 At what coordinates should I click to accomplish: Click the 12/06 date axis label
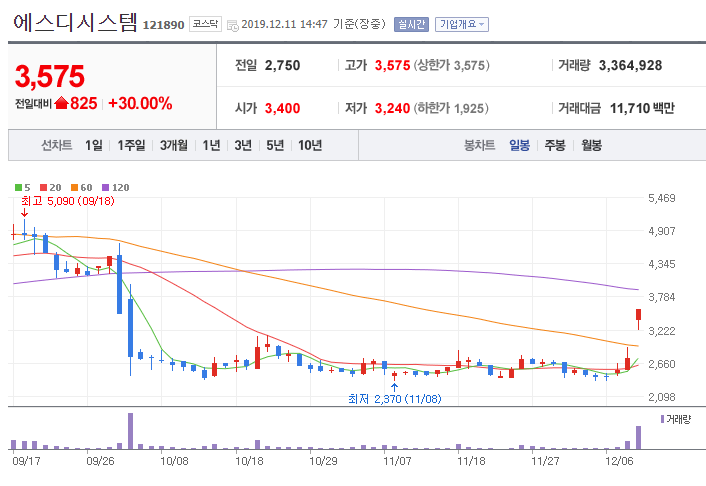[619, 461]
